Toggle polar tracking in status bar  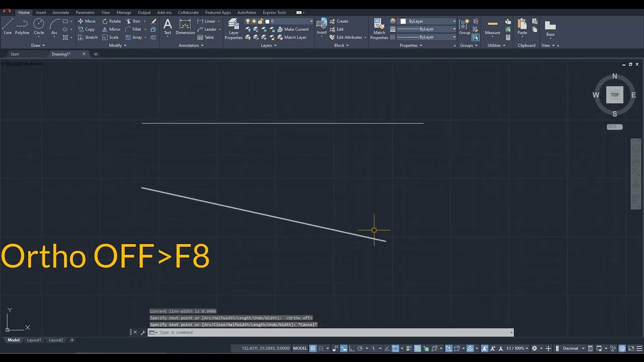tap(360, 348)
